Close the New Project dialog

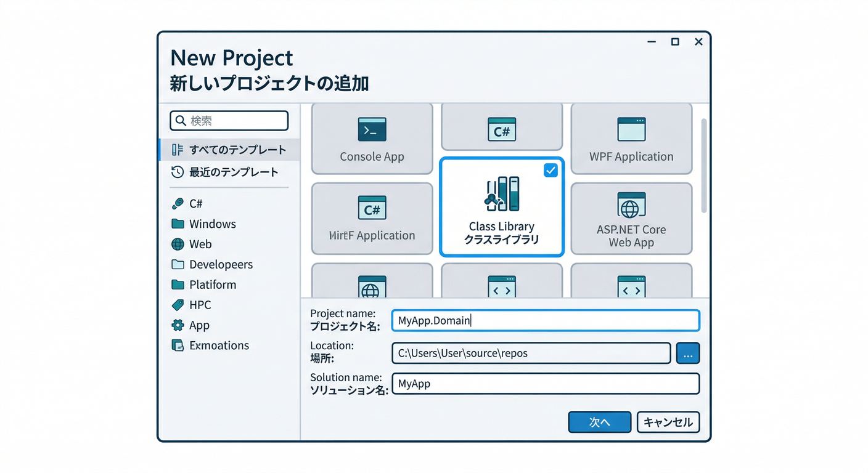(x=698, y=42)
